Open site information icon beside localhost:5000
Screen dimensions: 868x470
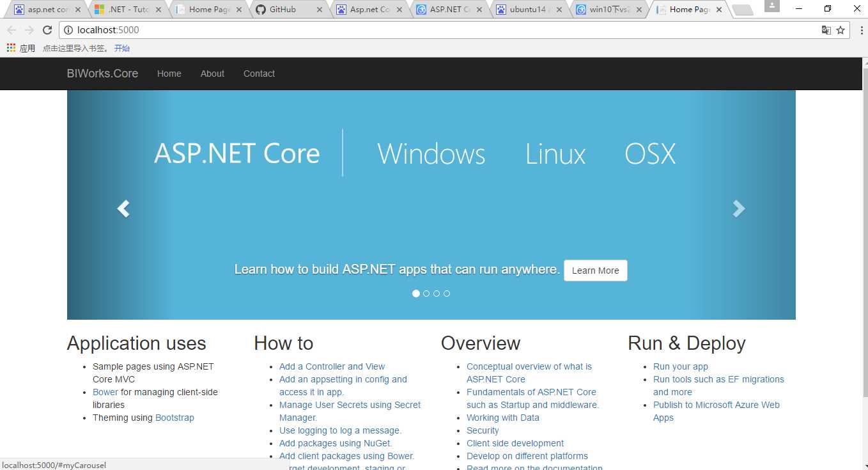68,30
